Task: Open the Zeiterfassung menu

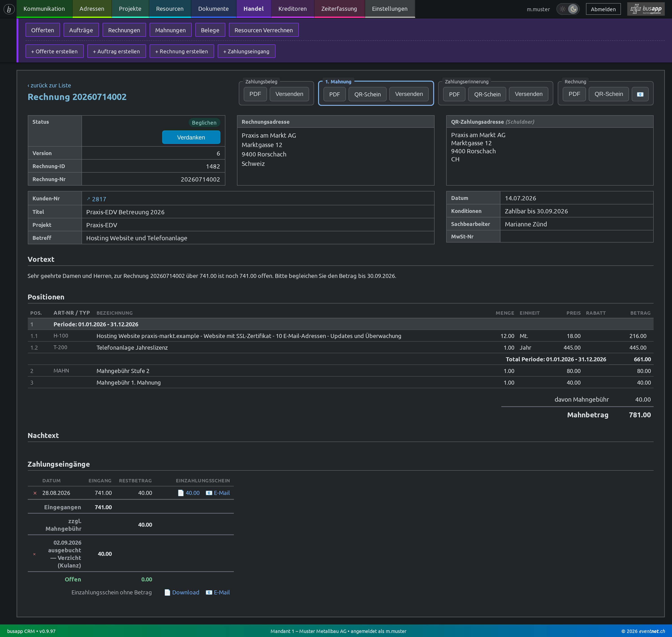Action: coord(339,9)
